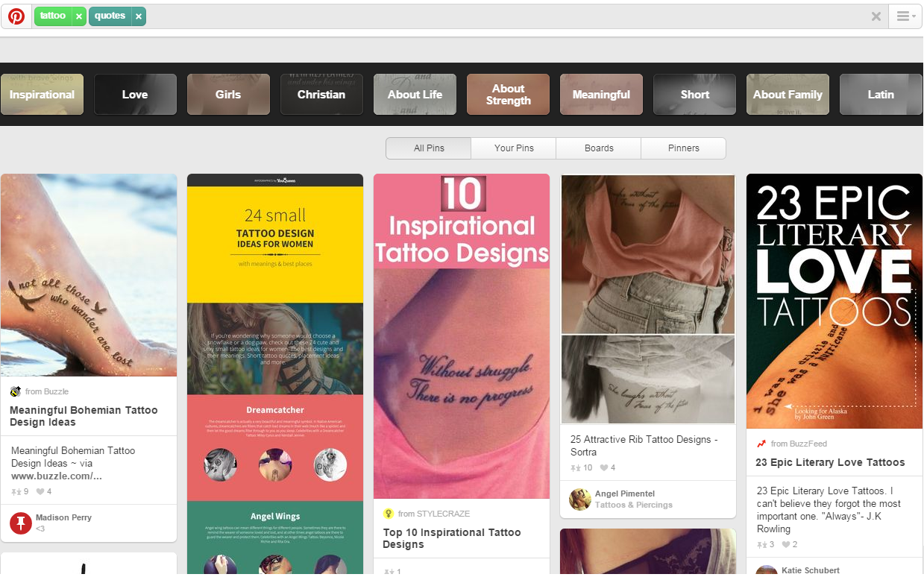Choose the Latin category filter
This screenshot has width=924, height=580.
881,95
